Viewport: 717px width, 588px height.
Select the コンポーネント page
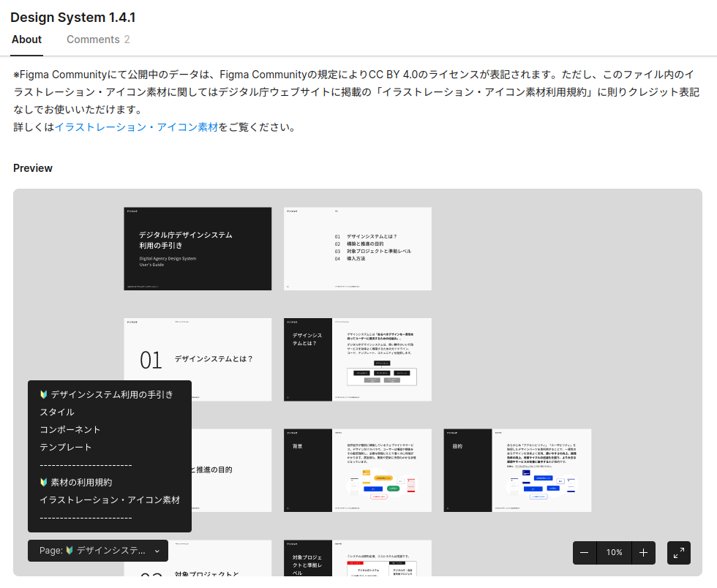[x=110, y=430]
